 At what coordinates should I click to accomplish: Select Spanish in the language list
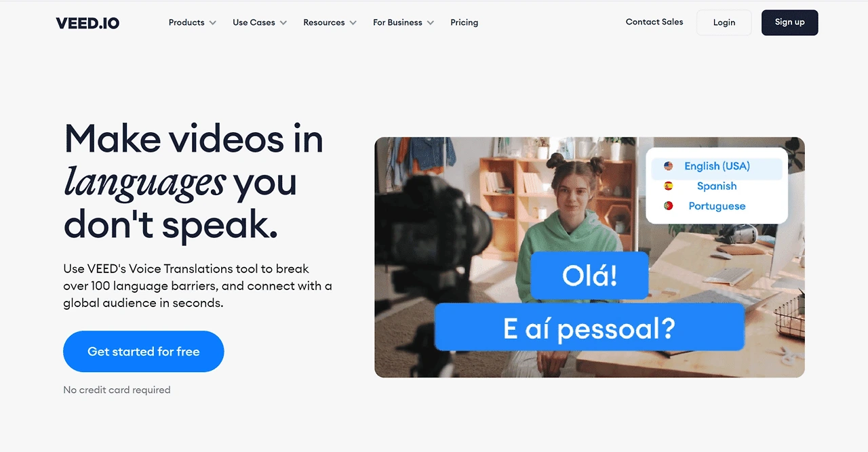pyautogui.click(x=717, y=186)
